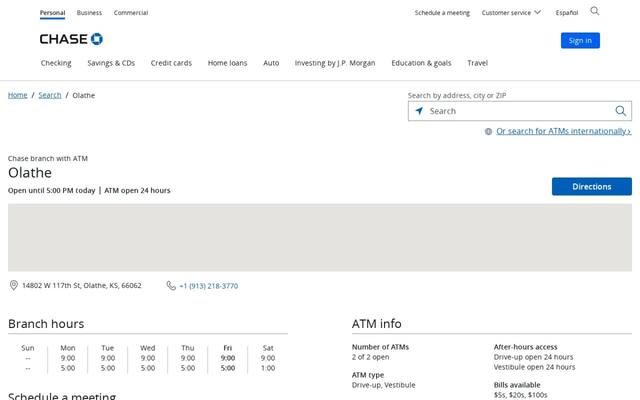Click the ATM info heading
The height and width of the screenshot is (400, 640).
[376, 324]
